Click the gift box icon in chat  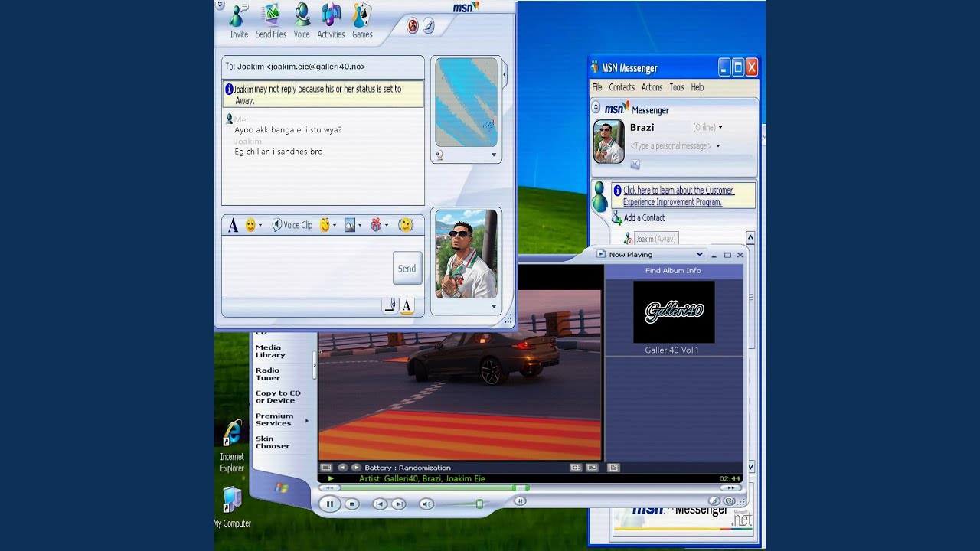point(375,225)
